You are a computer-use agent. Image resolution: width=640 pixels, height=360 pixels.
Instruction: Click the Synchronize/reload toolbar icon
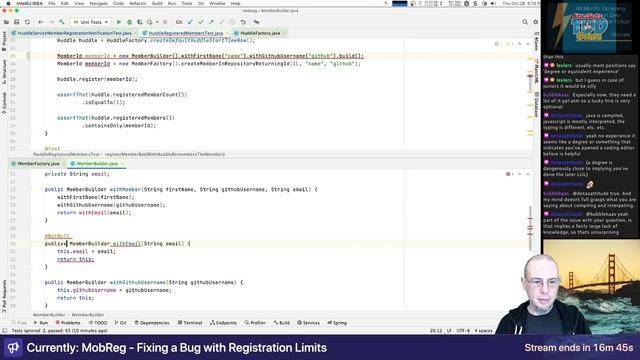coord(27,22)
